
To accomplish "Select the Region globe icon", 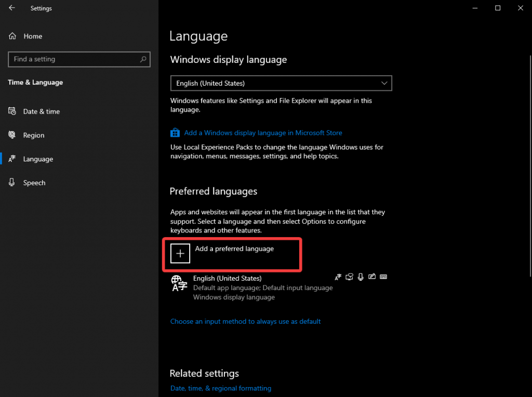I will 12,135.
